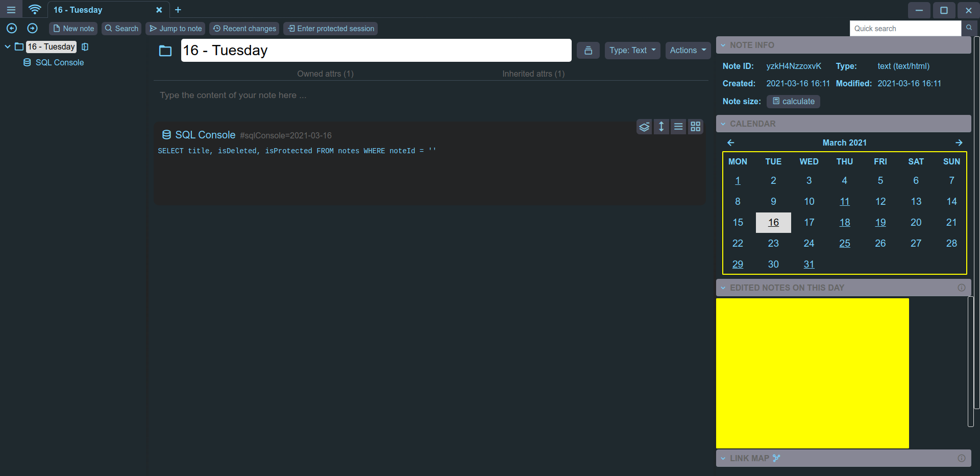Open the hamburger global menu
The height and width of the screenshot is (476, 980).
coord(11,10)
